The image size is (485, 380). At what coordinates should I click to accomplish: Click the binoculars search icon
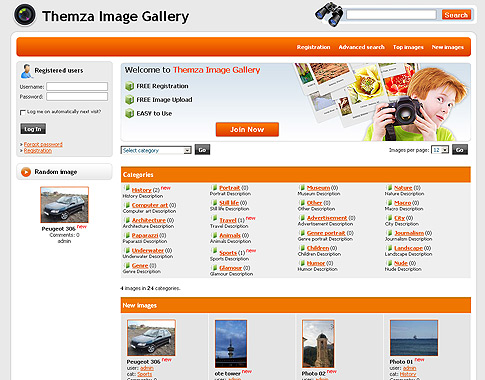(x=329, y=14)
